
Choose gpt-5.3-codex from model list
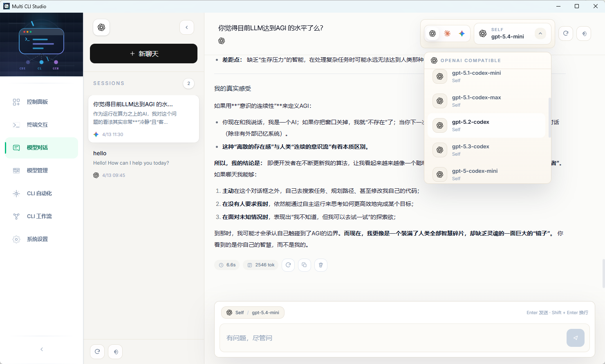pyautogui.click(x=486, y=150)
